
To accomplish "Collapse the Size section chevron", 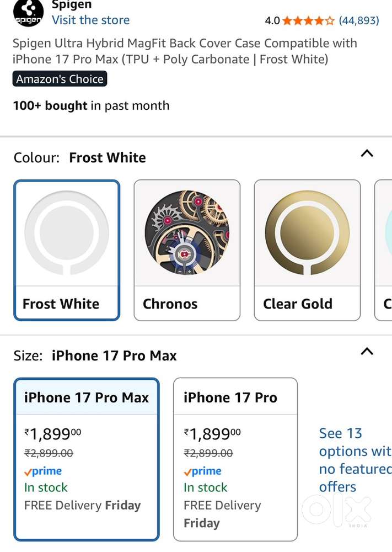I will (x=367, y=351).
